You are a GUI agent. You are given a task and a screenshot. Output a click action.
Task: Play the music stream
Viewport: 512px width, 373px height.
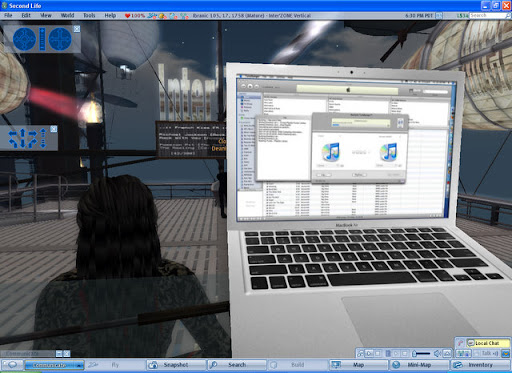tap(369, 353)
